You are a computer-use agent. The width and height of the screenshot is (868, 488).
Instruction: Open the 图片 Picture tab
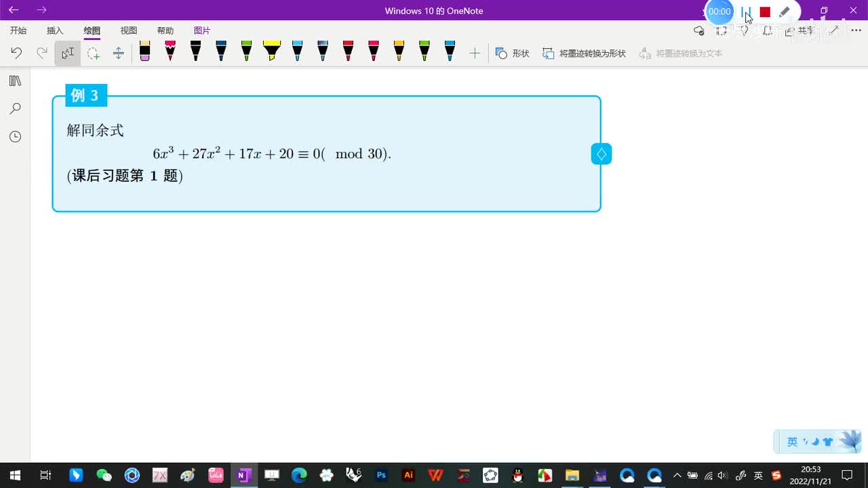pos(202,30)
